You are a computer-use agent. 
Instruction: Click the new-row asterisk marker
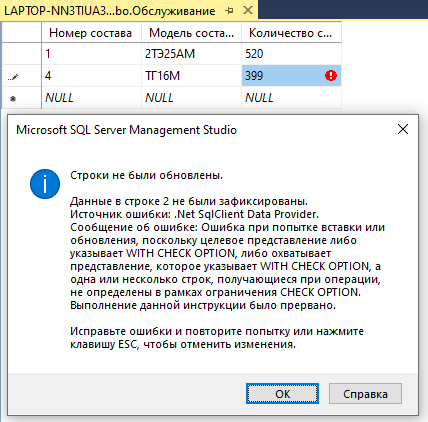tap(13, 99)
